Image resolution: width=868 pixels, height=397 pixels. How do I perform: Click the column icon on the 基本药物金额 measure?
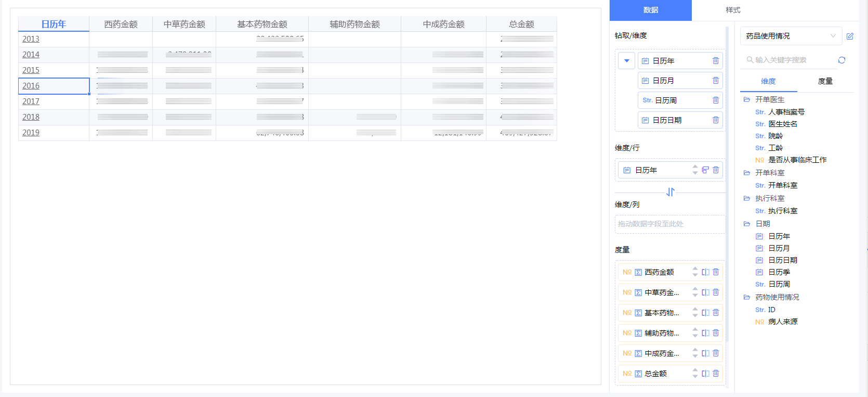tap(705, 313)
